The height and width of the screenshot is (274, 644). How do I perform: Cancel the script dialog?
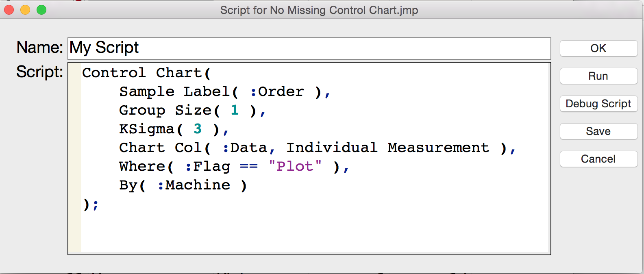[598, 159]
